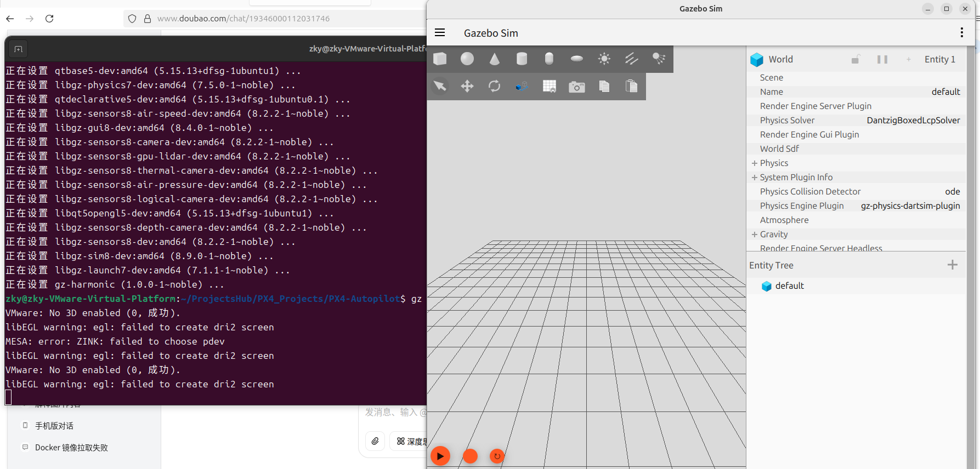Insert a box shape in Gazebo
Viewport: 980px width, 469px height.
pyautogui.click(x=440, y=59)
